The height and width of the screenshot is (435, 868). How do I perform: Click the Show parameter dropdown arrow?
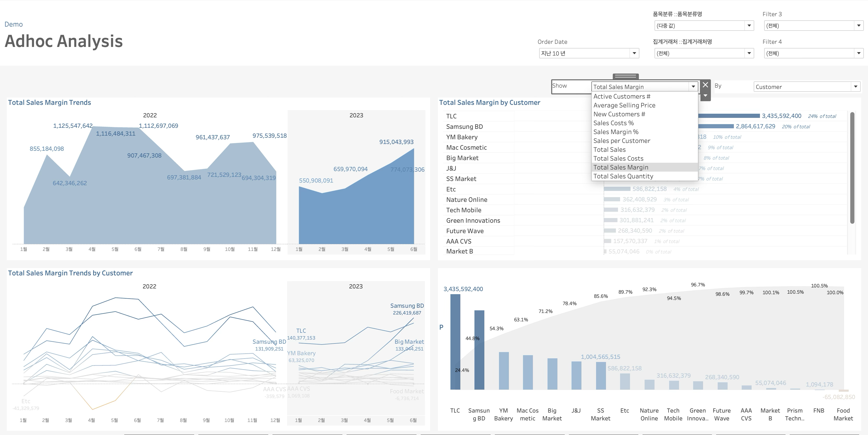(x=693, y=87)
